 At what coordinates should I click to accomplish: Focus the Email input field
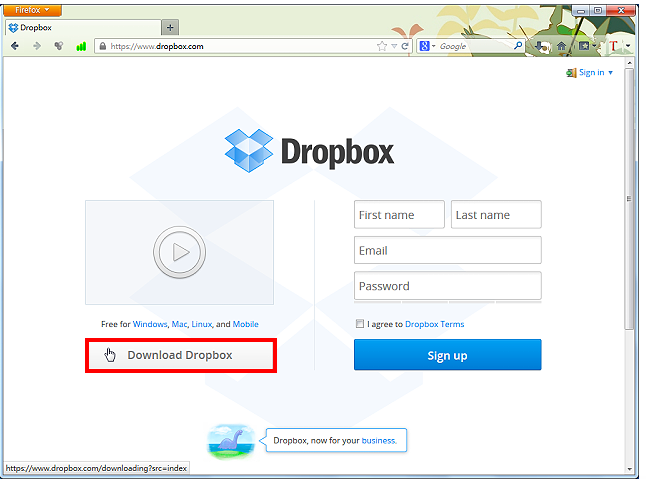point(447,250)
